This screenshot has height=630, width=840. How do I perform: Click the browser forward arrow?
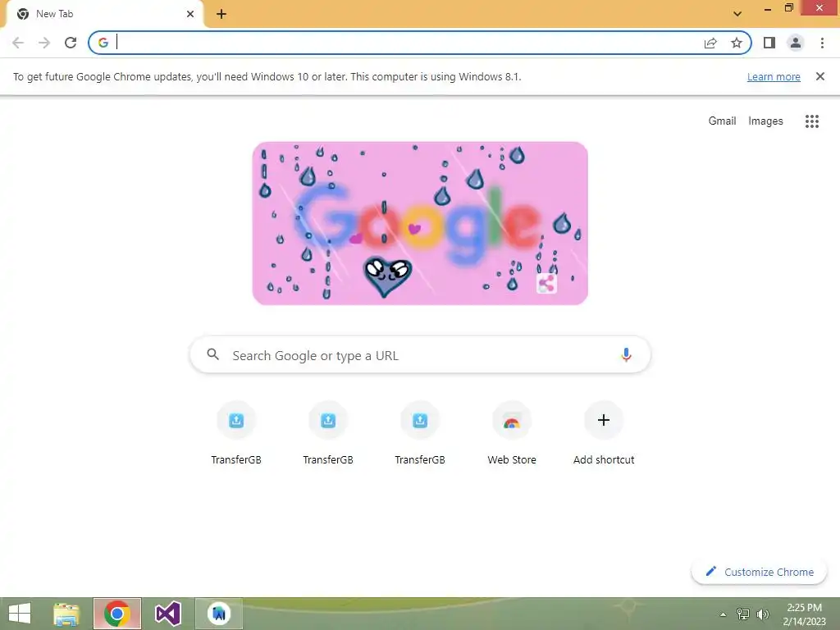(x=44, y=43)
